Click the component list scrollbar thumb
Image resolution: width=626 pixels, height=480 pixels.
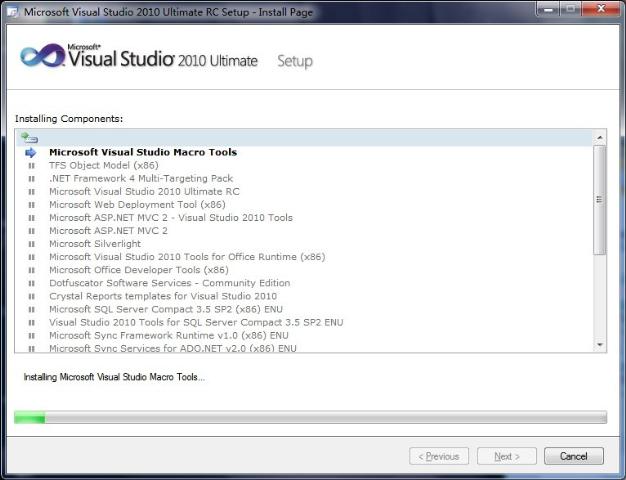click(x=600, y=200)
